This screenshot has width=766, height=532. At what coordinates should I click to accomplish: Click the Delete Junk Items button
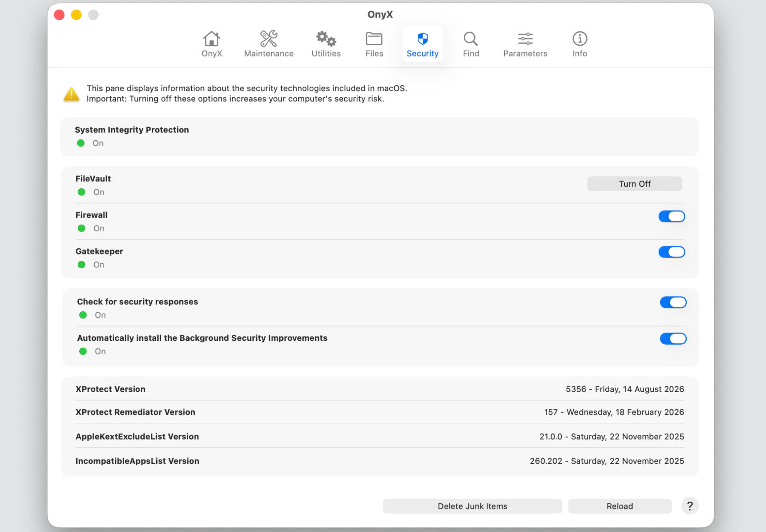coord(472,506)
